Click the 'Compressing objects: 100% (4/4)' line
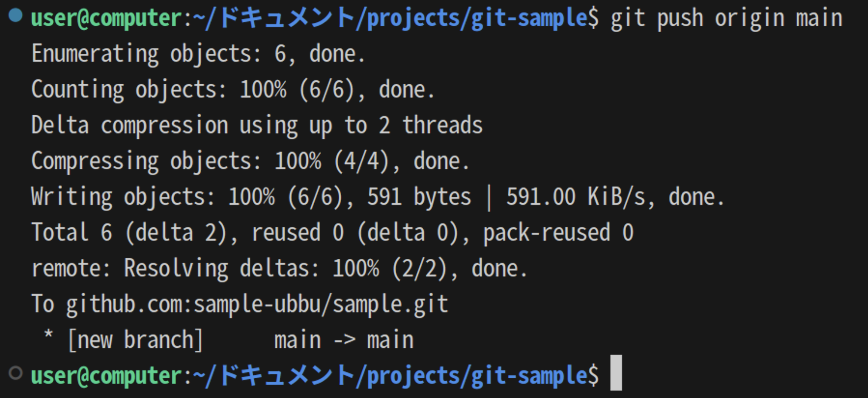This screenshot has height=398, width=868. click(250, 161)
